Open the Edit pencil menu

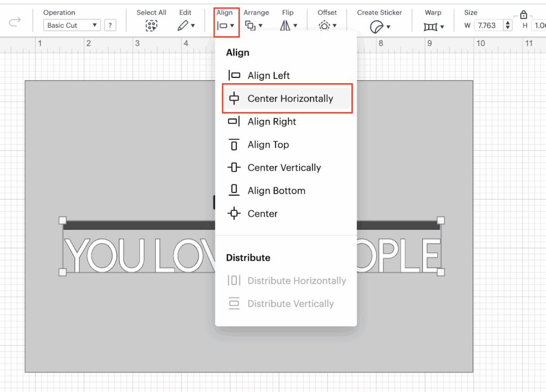click(186, 25)
